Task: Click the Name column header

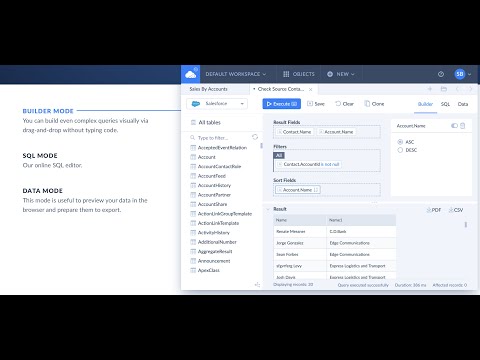Action: coord(300,220)
